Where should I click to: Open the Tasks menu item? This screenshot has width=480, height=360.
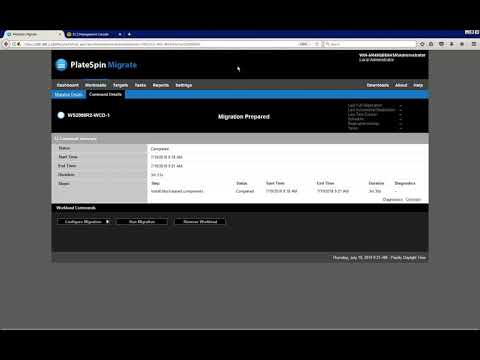coord(140,85)
